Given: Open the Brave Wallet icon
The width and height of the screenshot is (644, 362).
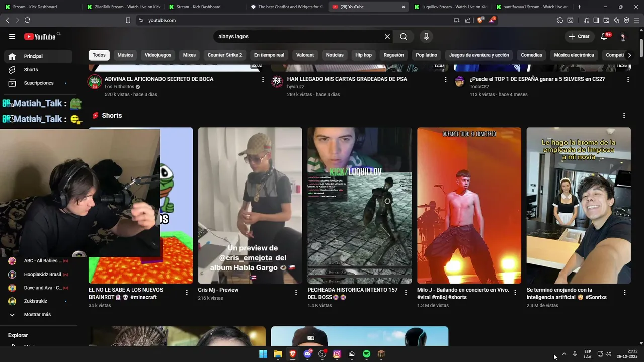Looking at the screenshot, I should click(x=606, y=20).
